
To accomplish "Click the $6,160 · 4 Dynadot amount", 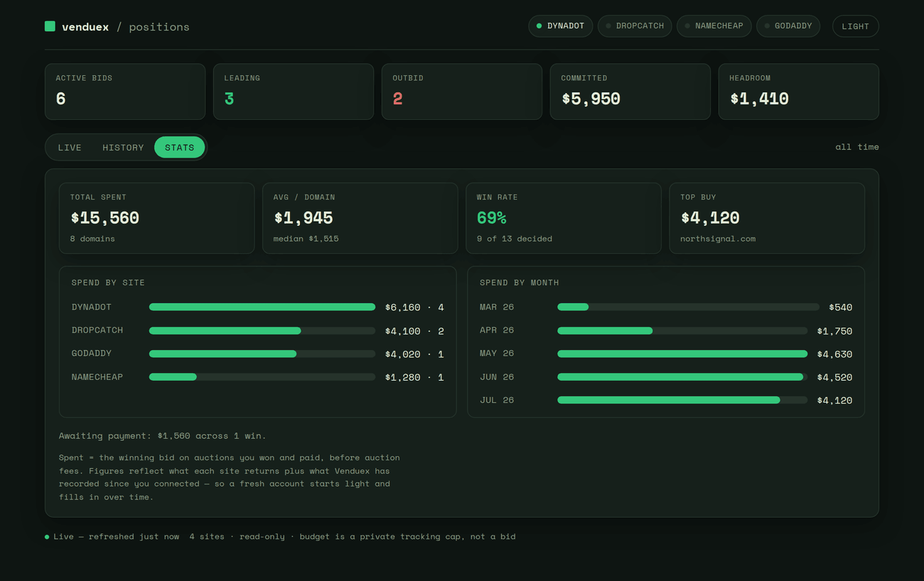I will pos(414,308).
